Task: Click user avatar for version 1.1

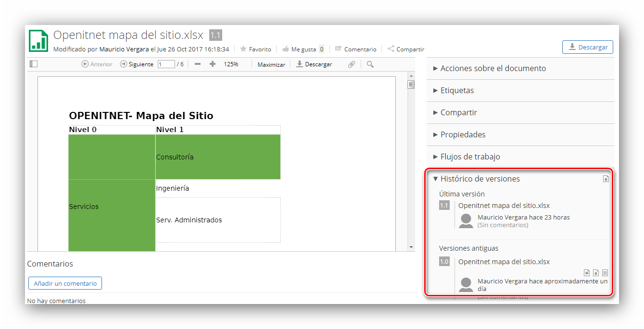Action: pyautogui.click(x=466, y=221)
